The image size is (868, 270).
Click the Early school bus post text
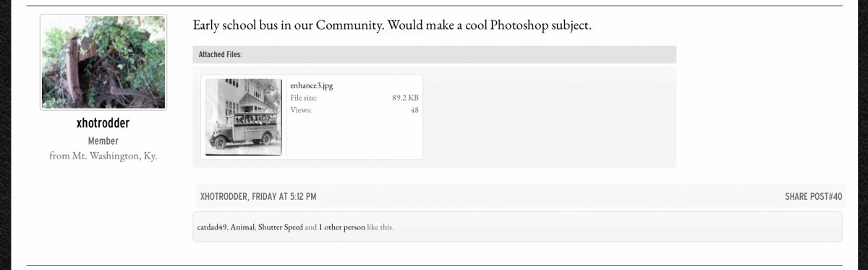[392, 25]
